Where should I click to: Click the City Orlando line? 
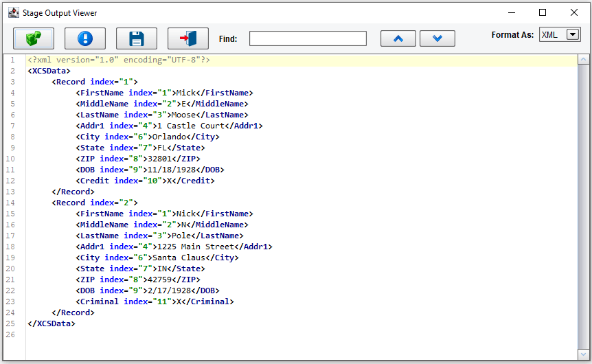click(148, 136)
